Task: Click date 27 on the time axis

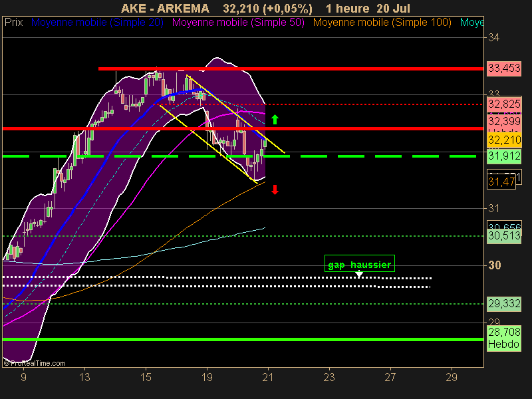Action: tap(390, 377)
